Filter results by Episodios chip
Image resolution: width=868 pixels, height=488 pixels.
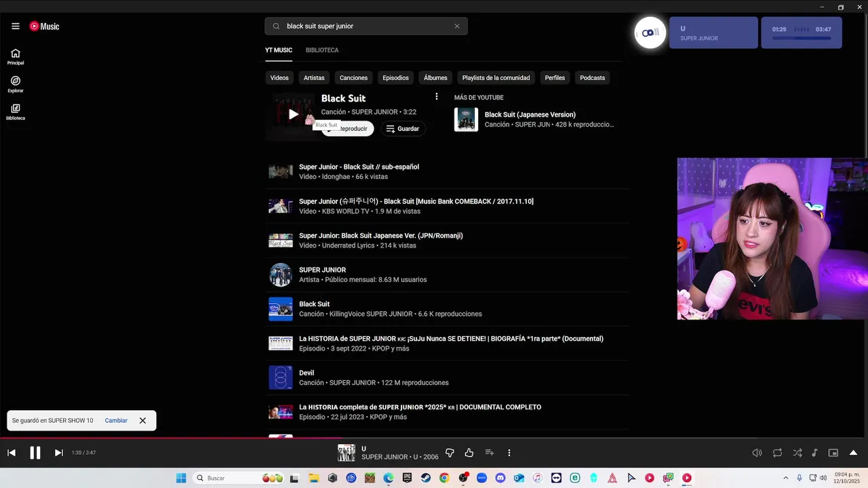click(395, 78)
